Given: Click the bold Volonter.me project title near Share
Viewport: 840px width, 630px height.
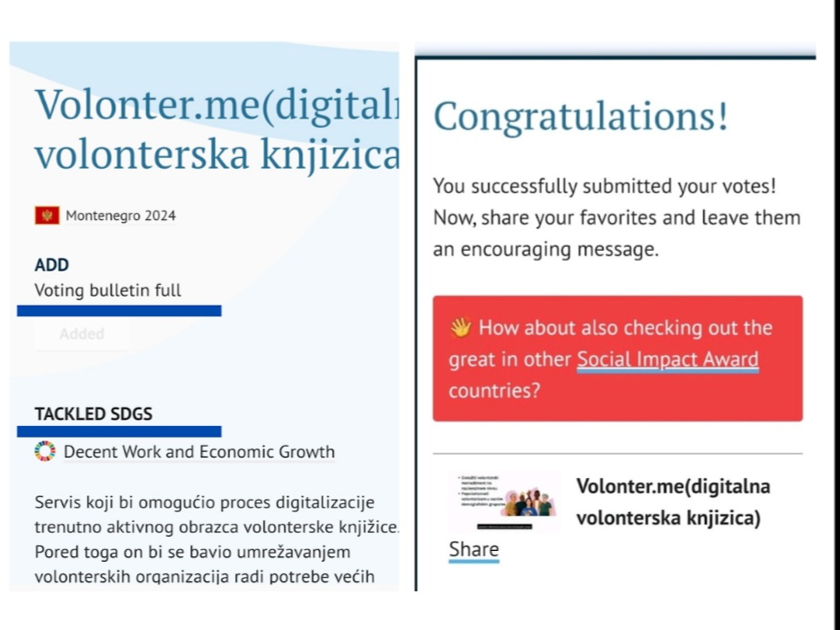Looking at the screenshot, I should pyautogui.click(x=674, y=502).
